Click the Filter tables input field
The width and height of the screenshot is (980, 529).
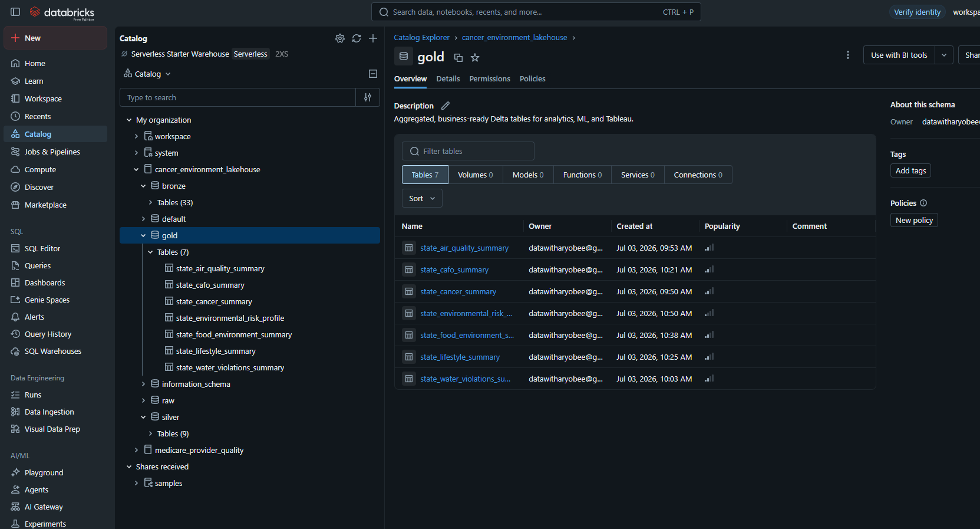[x=468, y=151]
